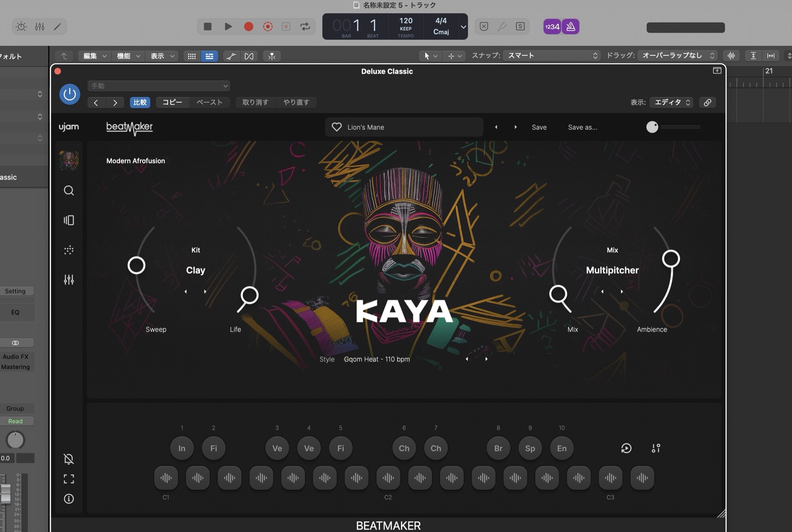792x532 pixels.
Task: Click the Life slider handle
Action: (249, 295)
